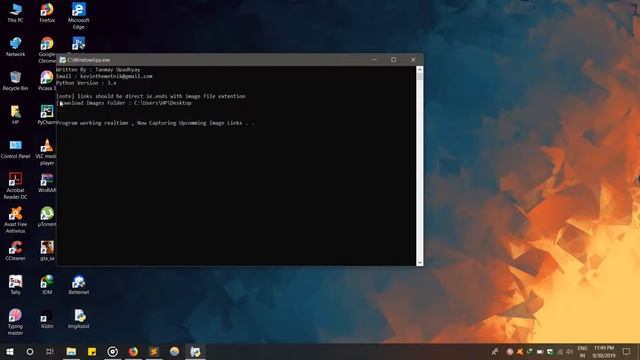Click the 'Python Version : 3.x' line
This screenshot has height=360, width=640.
87,83
